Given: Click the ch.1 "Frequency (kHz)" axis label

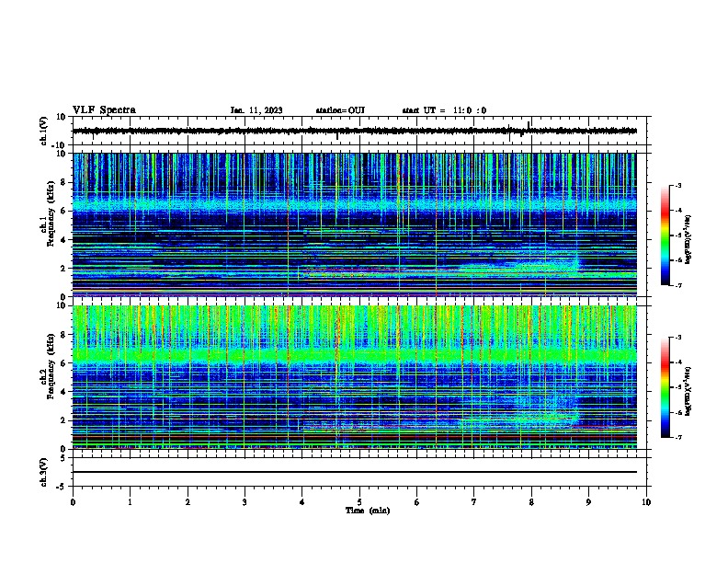Looking at the screenshot, I should 51,213.
